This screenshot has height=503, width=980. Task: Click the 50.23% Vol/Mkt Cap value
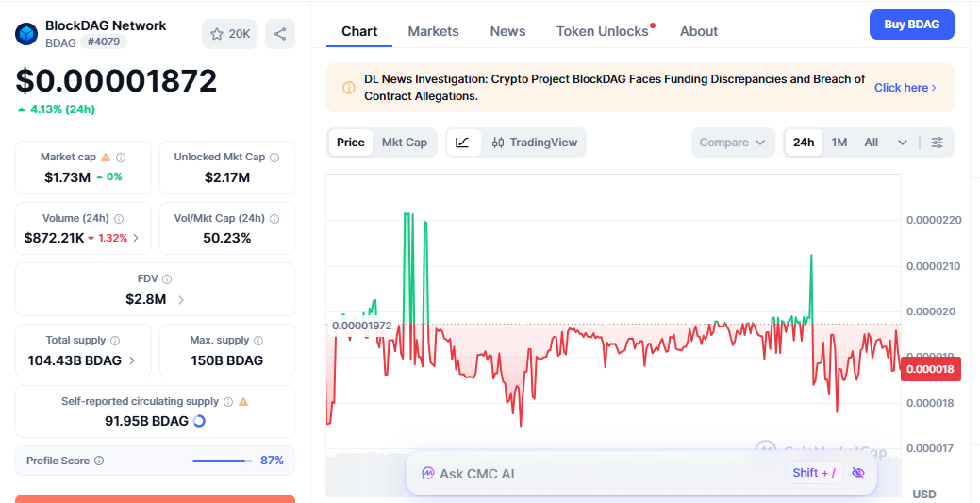point(227,238)
